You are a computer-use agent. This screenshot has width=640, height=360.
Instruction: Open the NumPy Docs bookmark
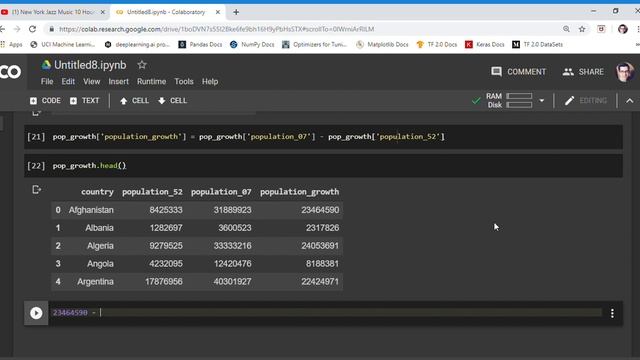coord(252,44)
